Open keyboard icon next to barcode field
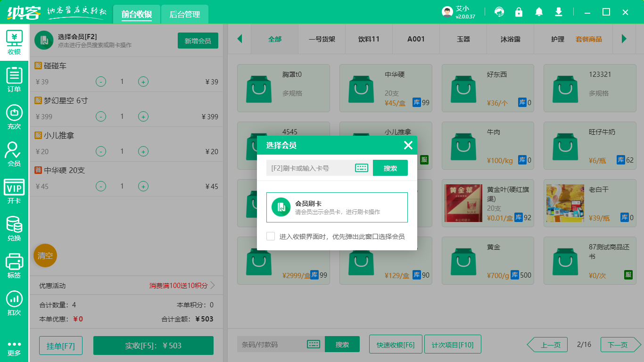This screenshot has width=644, height=362. (x=314, y=344)
